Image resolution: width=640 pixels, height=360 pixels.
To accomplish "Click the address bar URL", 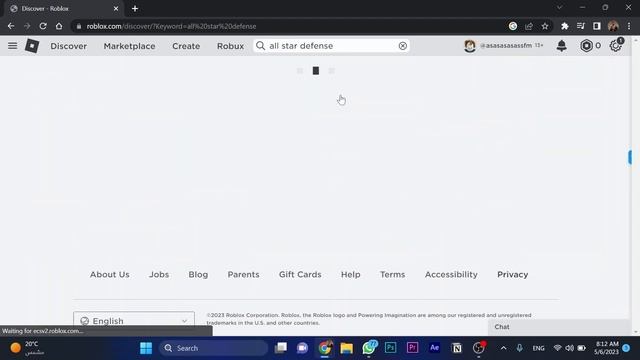I will 171,26.
